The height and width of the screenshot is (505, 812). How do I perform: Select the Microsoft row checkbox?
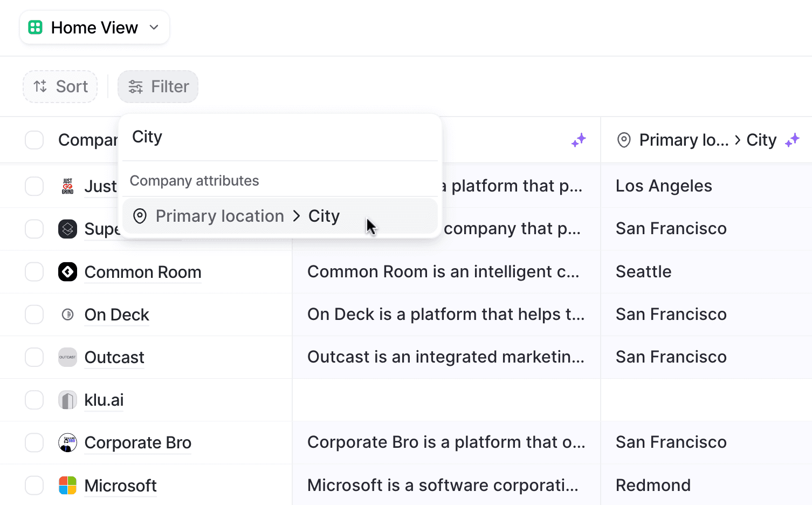(x=35, y=486)
